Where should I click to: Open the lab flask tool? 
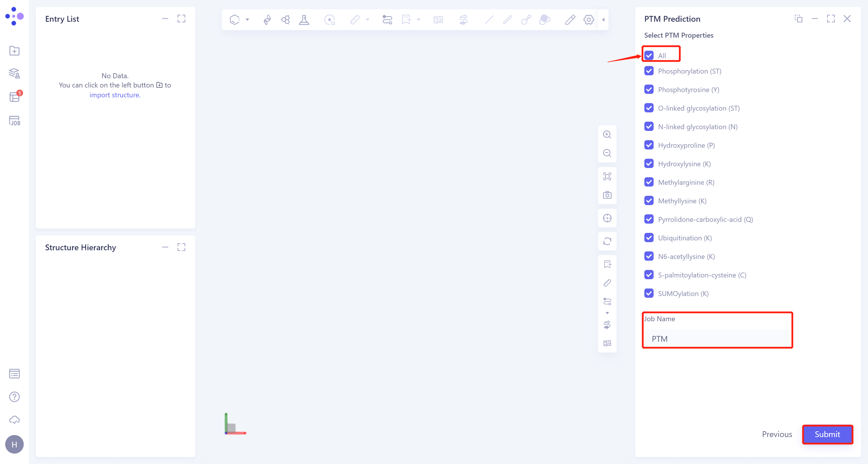pos(304,20)
